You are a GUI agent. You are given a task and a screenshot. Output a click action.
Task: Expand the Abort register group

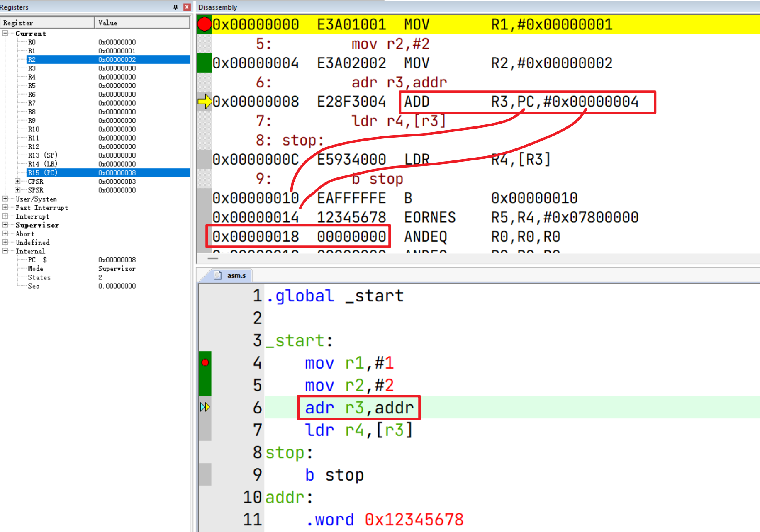pos(5,233)
